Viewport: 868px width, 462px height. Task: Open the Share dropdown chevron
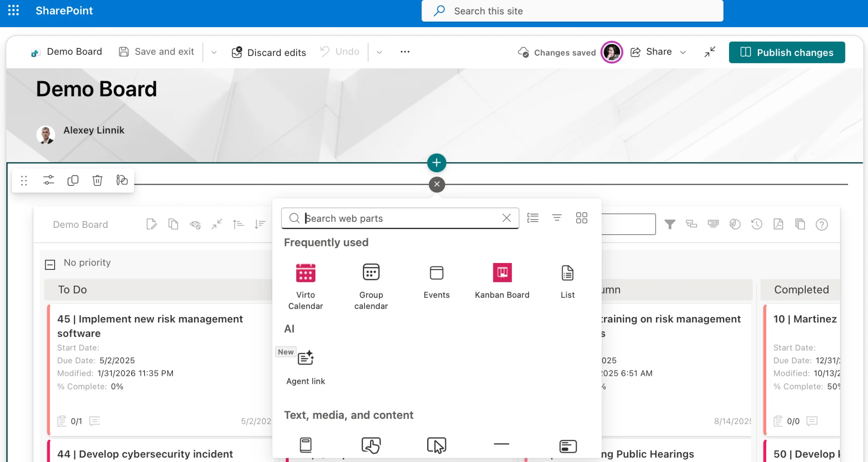pyautogui.click(x=683, y=52)
